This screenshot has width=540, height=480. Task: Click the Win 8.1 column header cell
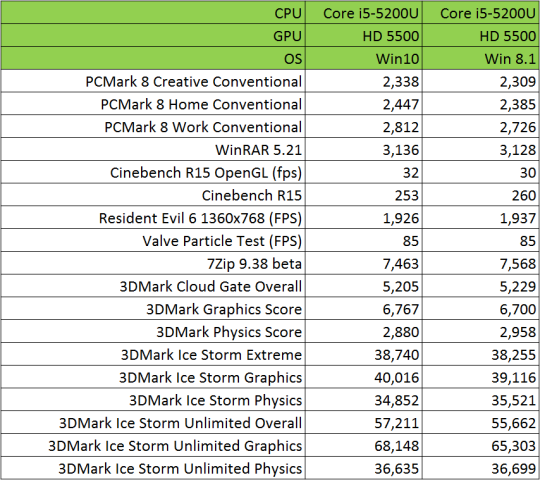click(x=481, y=58)
